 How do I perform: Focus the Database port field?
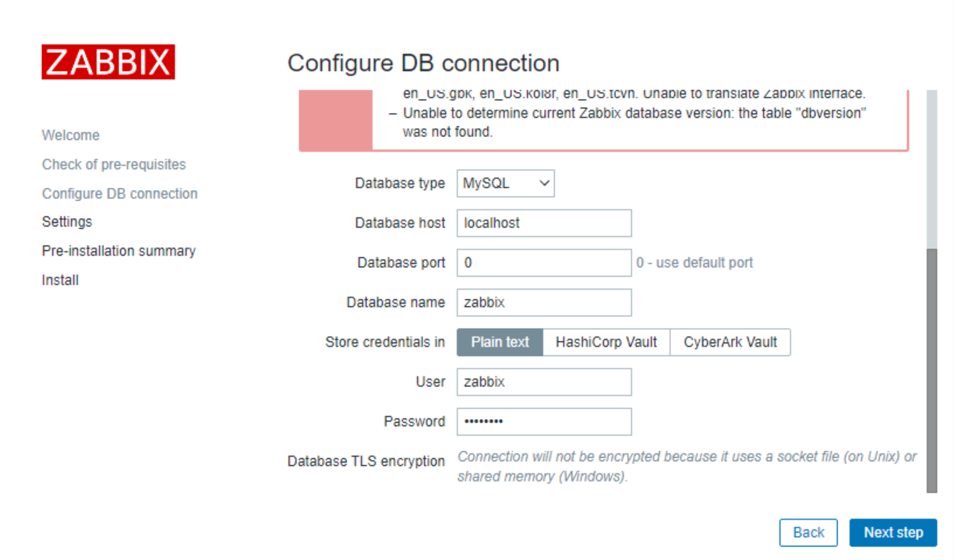[x=543, y=262]
